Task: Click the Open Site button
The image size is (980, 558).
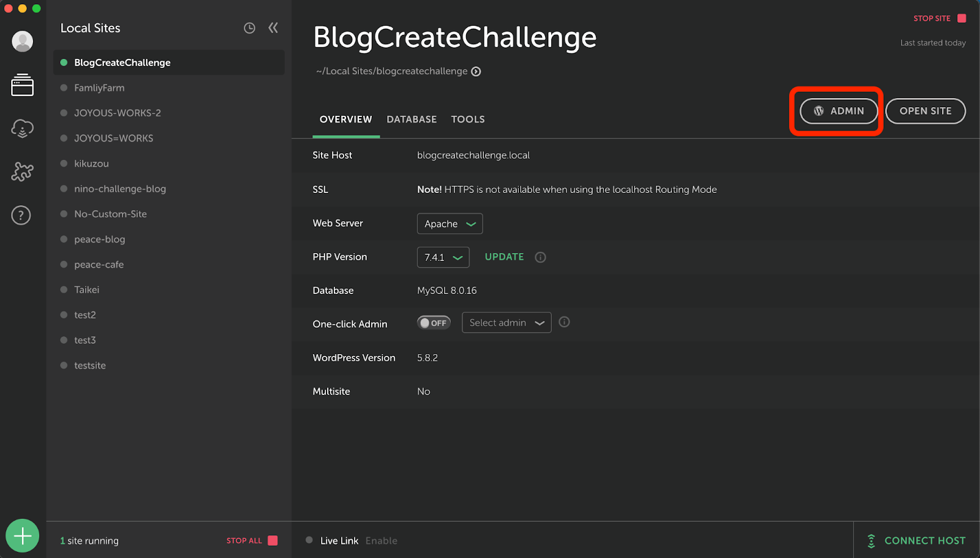Action: (x=925, y=111)
